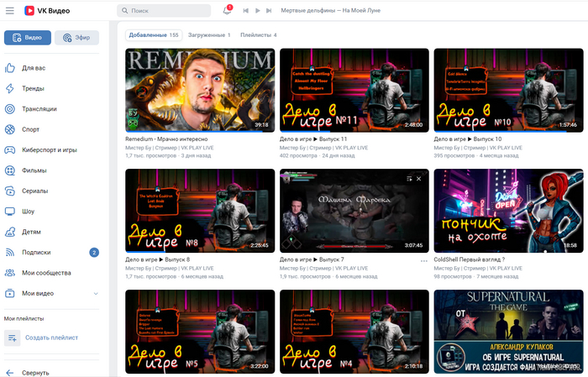
Task: Open the Supernatural The Game thumbnail
Action: pos(508,332)
